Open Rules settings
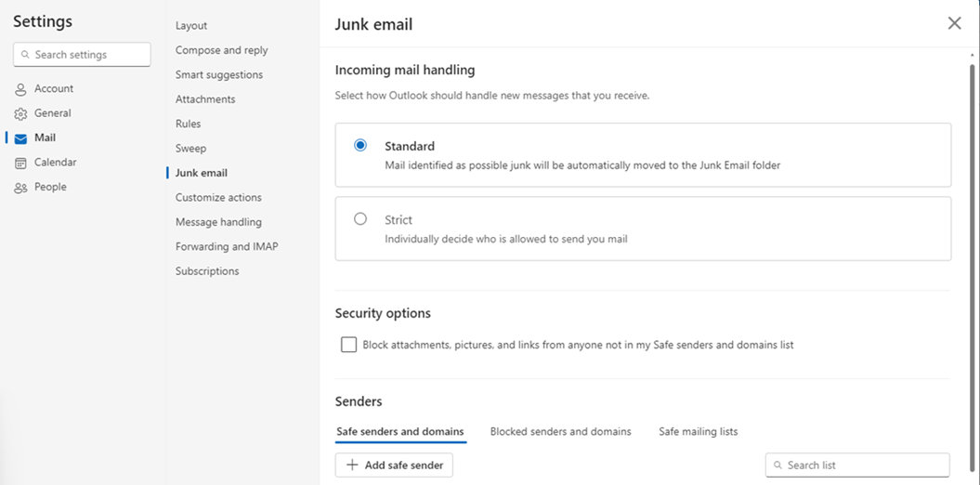This screenshot has height=485, width=980. [189, 124]
